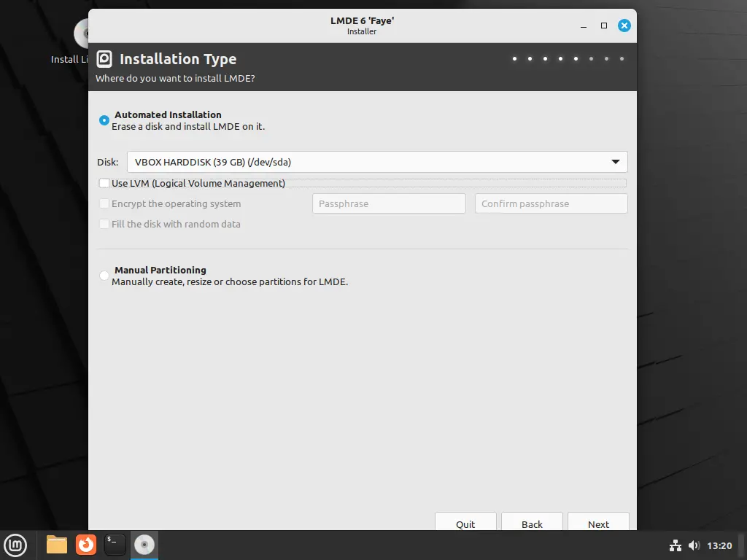Open the Linux Mint menu button

tap(16, 545)
